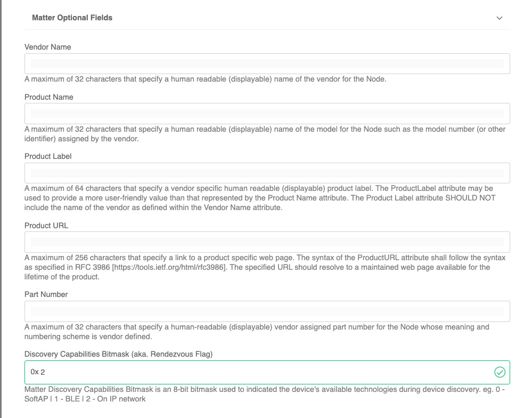Focus the Product Name input box

click(266, 114)
